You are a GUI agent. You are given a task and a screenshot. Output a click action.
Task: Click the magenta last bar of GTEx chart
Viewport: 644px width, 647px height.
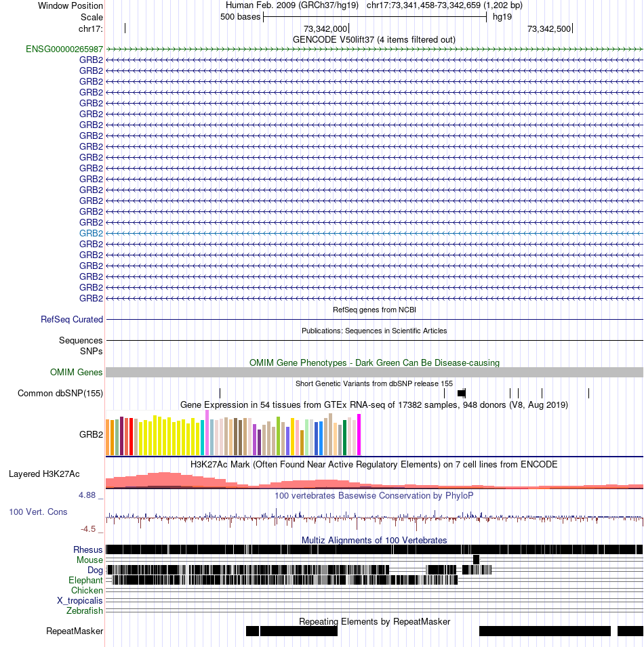359,434
